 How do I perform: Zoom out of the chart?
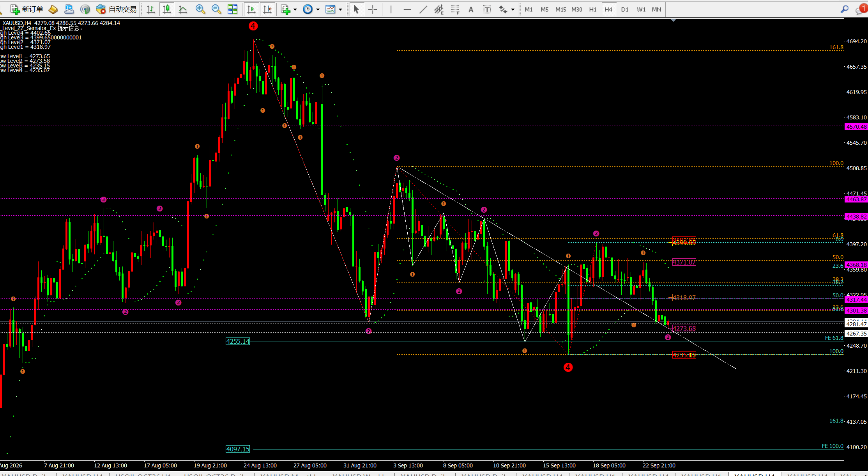coord(216,9)
